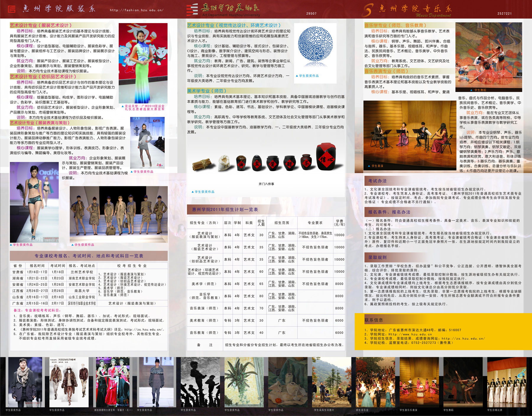Click the jar labeled 醋
Image resolution: width=532 pixels, height=416 pixels.
[289, 163]
